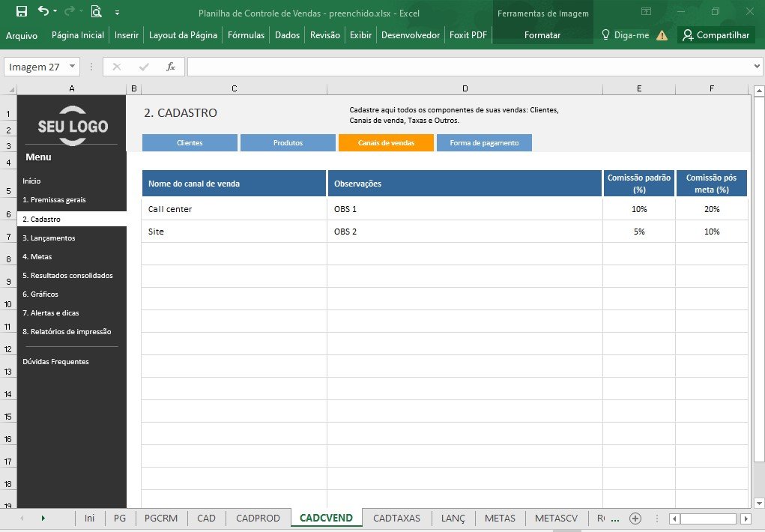Viewport: 765px width, 532px height.
Task: Select column E header
Action: (639, 88)
